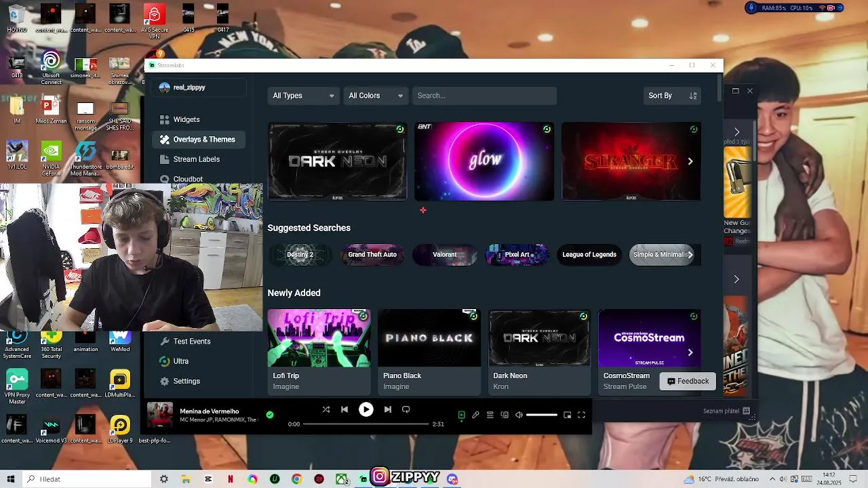Viewport: 868px width, 488px height.
Task: Select the Voicemod V3 desktop icon
Action: (x=51, y=430)
